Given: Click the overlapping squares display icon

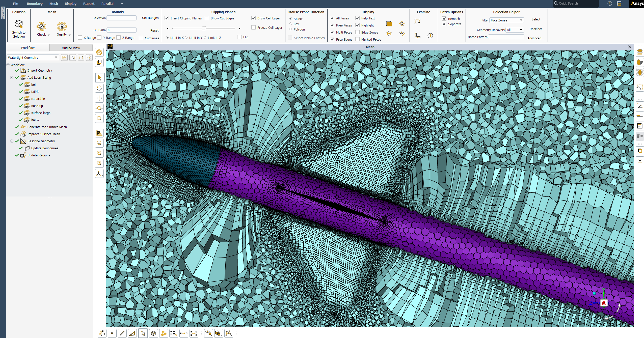Looking at the screenshot, I should 389,24.
